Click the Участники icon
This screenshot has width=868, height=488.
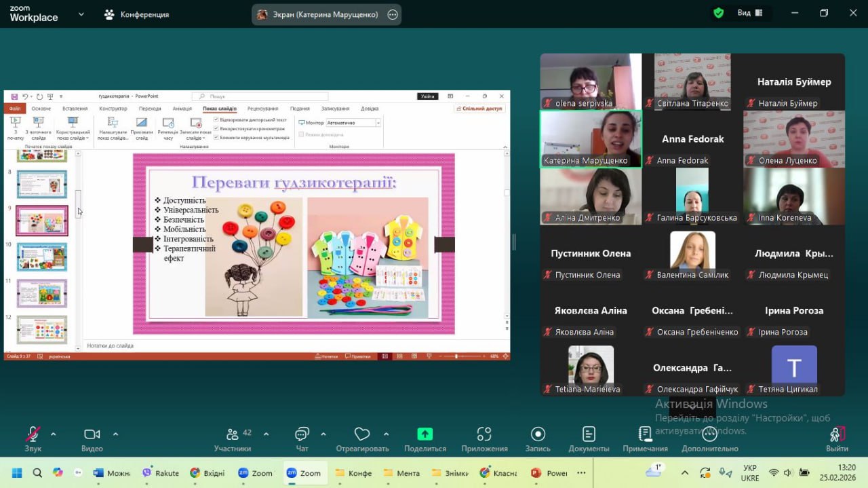click(x=233, y=435)
